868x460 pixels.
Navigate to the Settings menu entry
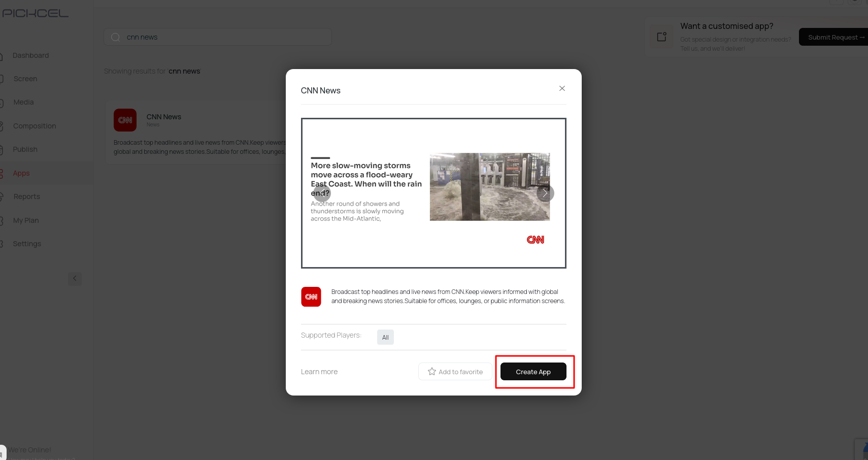click(26, 243)
